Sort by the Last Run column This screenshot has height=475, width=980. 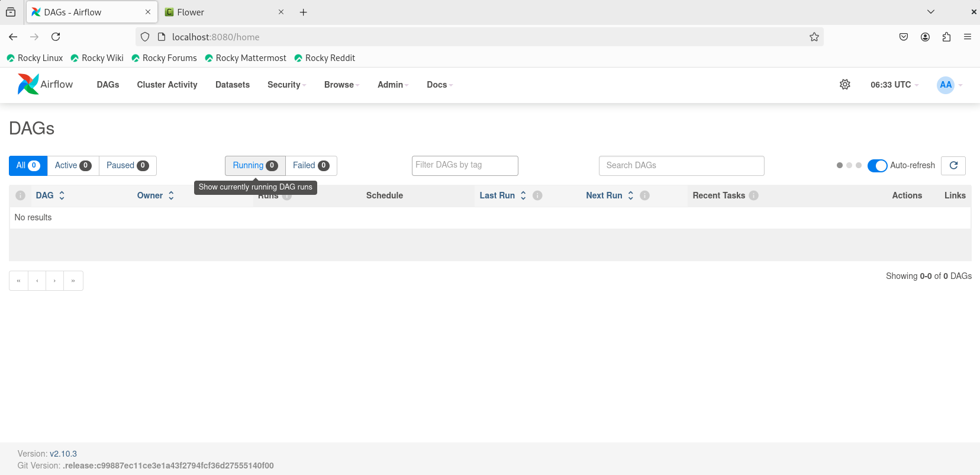503,195
